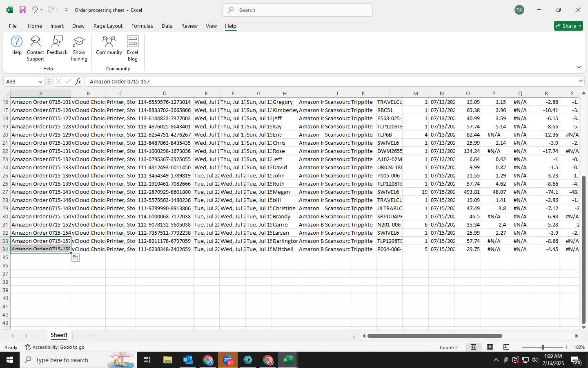Click zoom in plus button
This screenshot has height=368, width=588.
566,347
